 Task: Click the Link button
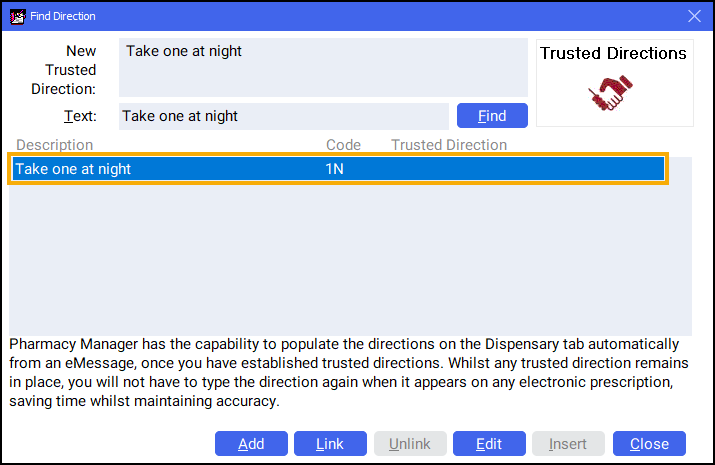point(329,444)
